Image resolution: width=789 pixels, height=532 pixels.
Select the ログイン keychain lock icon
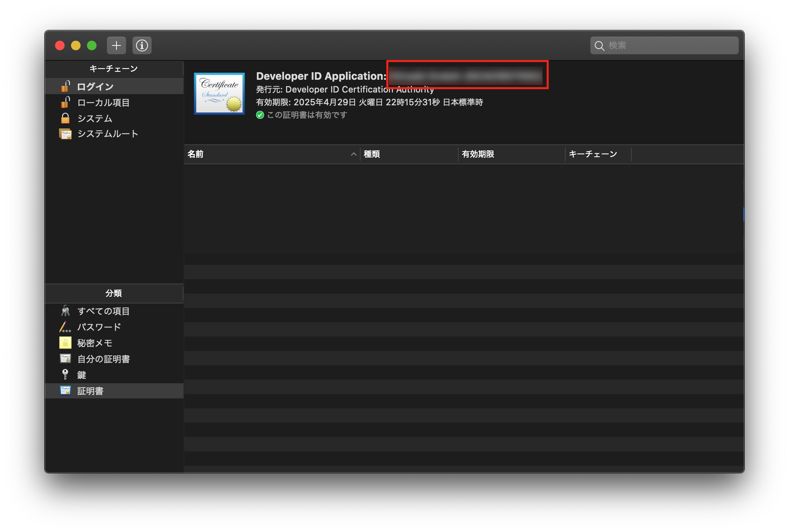[x=65, y=87]
